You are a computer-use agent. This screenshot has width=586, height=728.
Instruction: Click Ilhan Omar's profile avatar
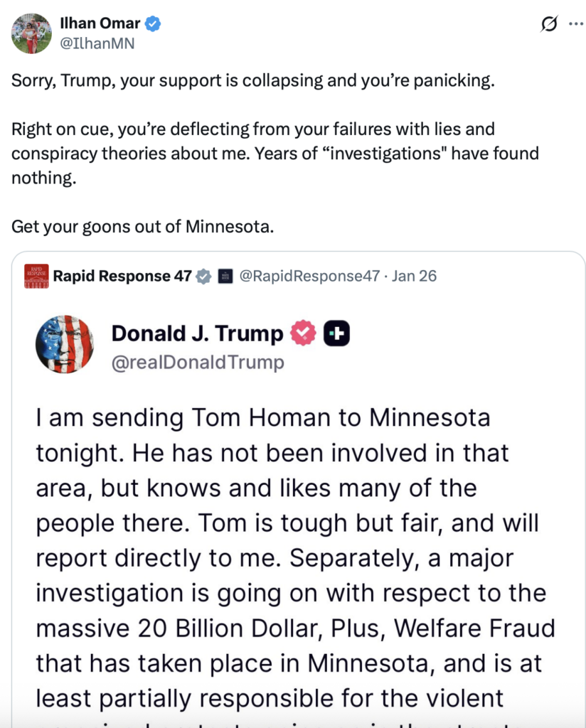pos(31,33)
